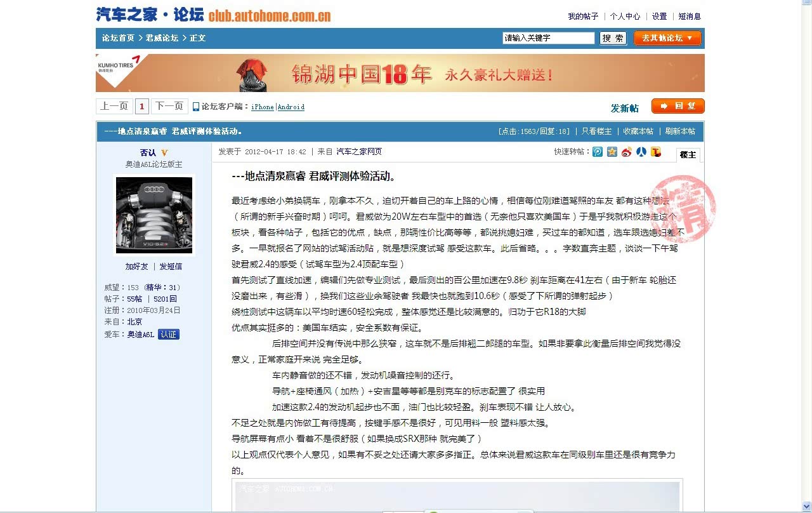Click the 楼主 tab label

click(688, 154)
